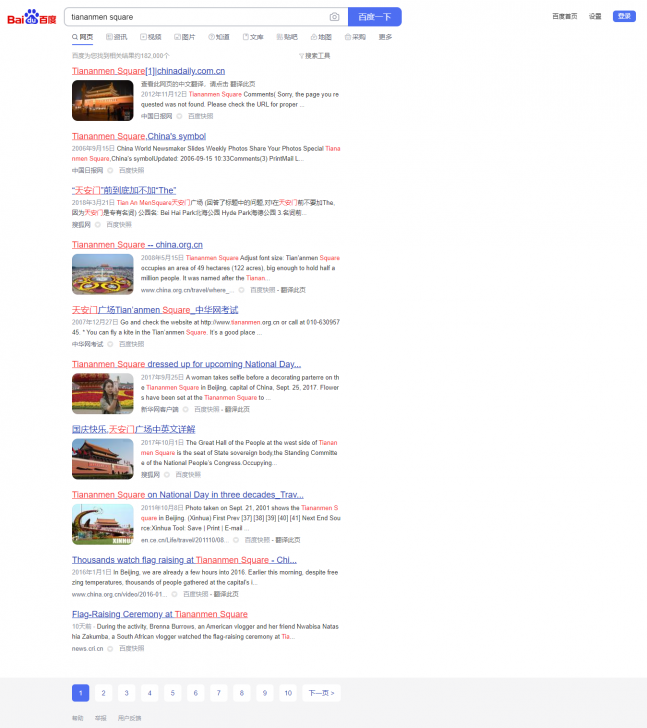Switch to the 地图 tab
The image size is (647, 728).
tap(321, 37)
